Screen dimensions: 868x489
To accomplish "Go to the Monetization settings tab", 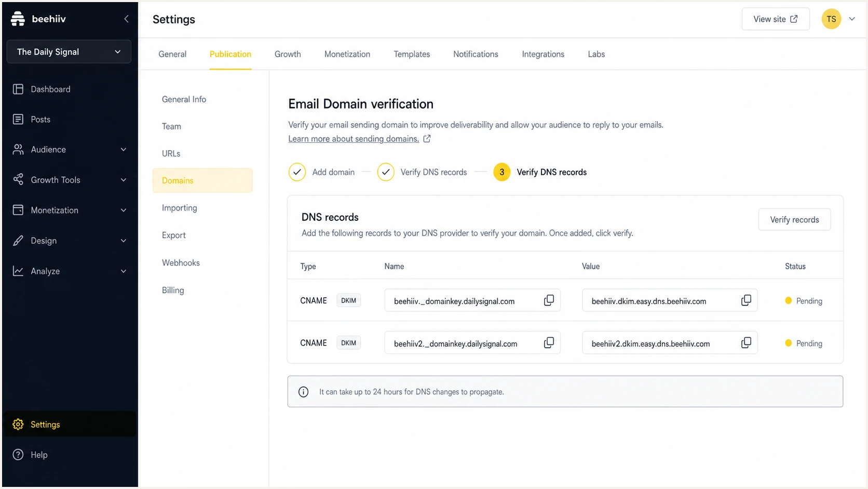I will coord(347,54).
